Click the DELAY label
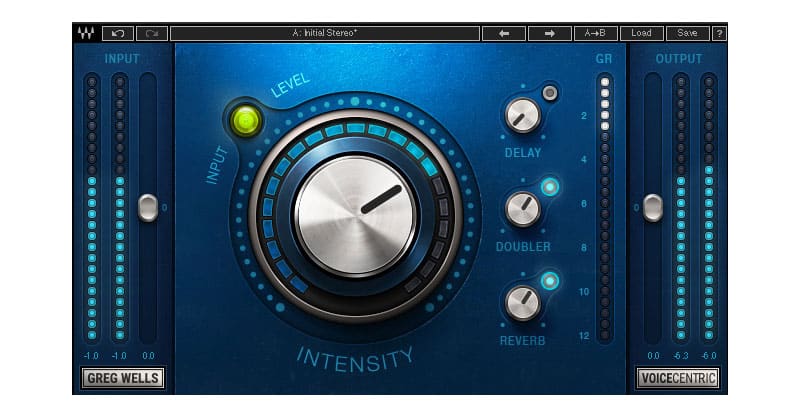Screen dimensions: 800x417 point(522,153)
